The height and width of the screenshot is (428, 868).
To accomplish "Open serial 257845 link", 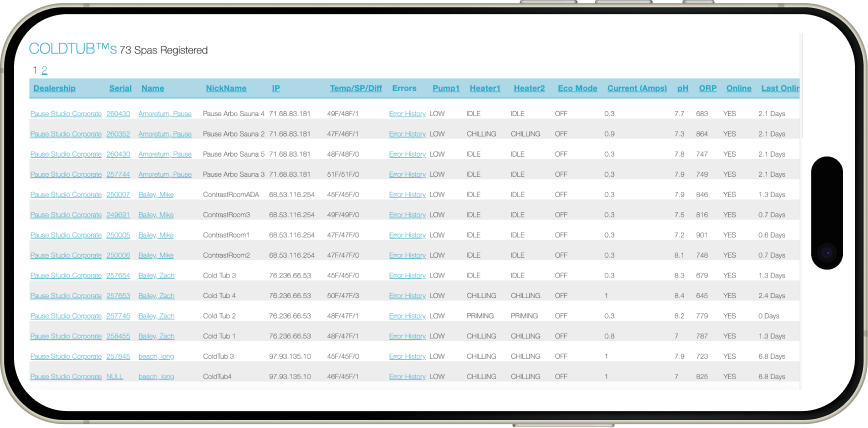I will [x=118, y=357].
